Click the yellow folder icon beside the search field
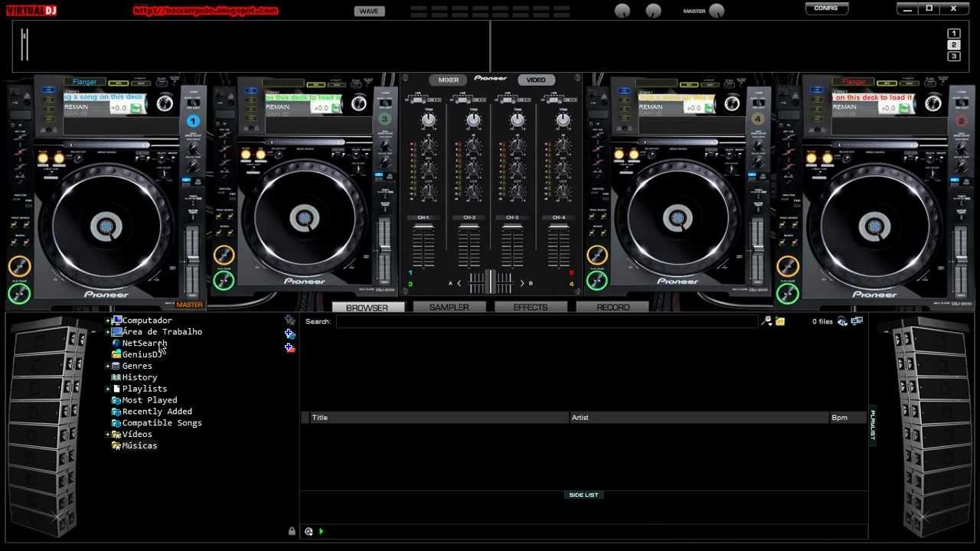 point(780,321)
